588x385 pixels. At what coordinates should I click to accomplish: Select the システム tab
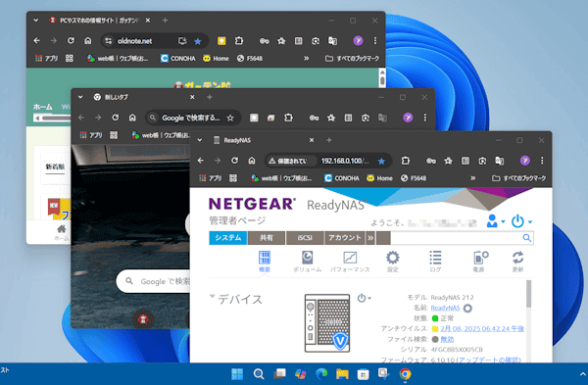click(228, 238)
